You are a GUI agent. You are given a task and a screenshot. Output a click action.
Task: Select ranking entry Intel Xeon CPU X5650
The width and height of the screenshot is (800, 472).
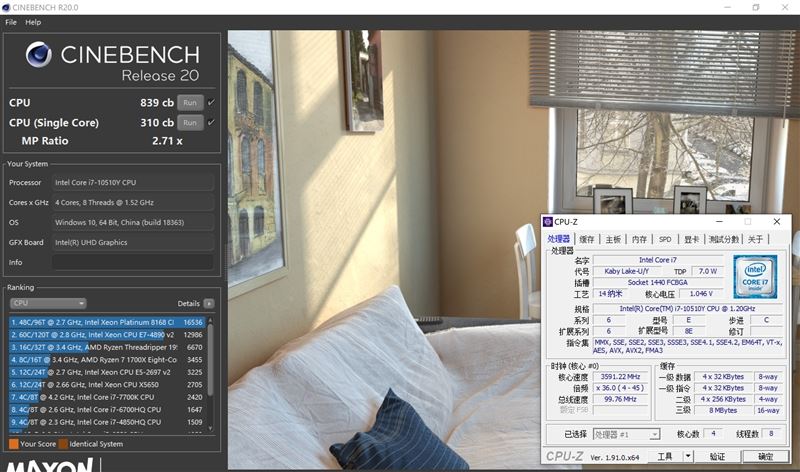click(x=107, y=385)
